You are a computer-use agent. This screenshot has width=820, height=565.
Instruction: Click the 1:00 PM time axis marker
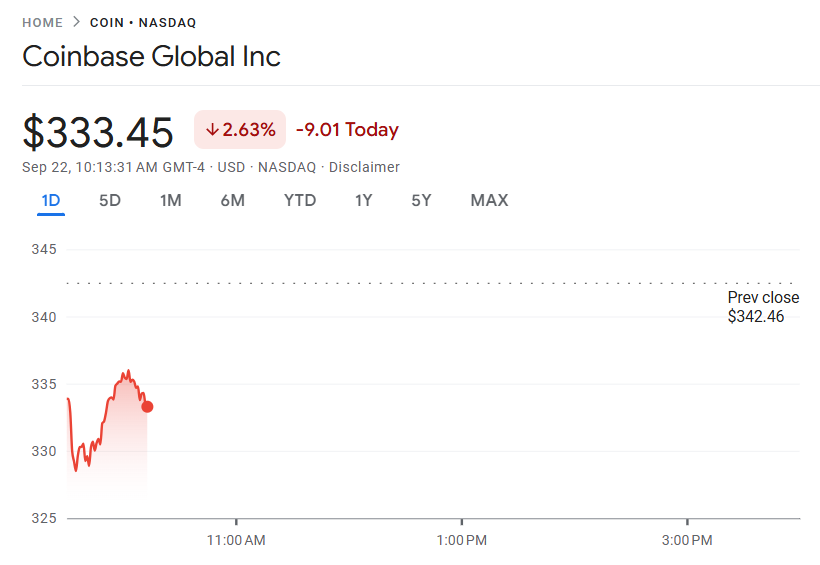pos(462,540)
